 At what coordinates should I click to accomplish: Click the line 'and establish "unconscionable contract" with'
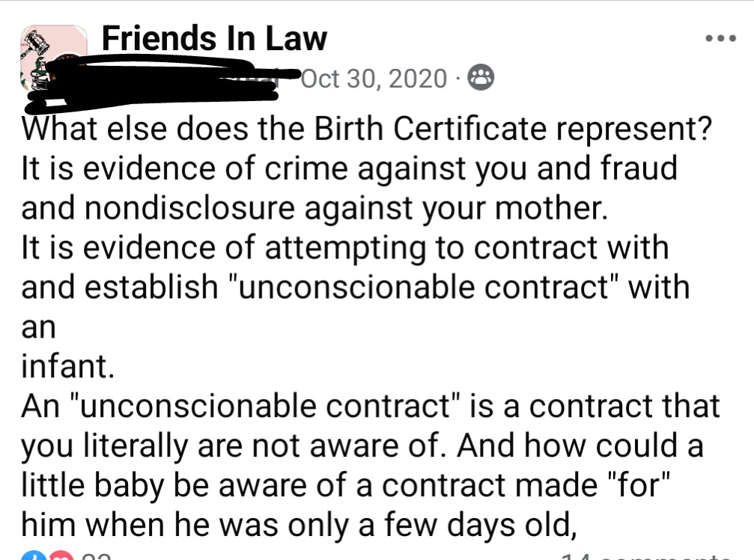tap(355, 287)
